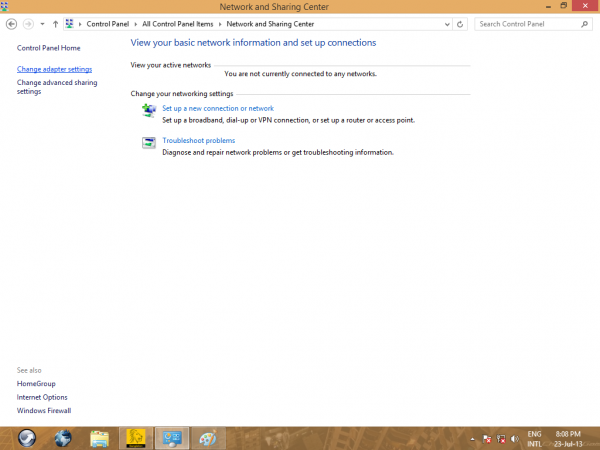Open Control Panel Home

click(x=49, y=48)
